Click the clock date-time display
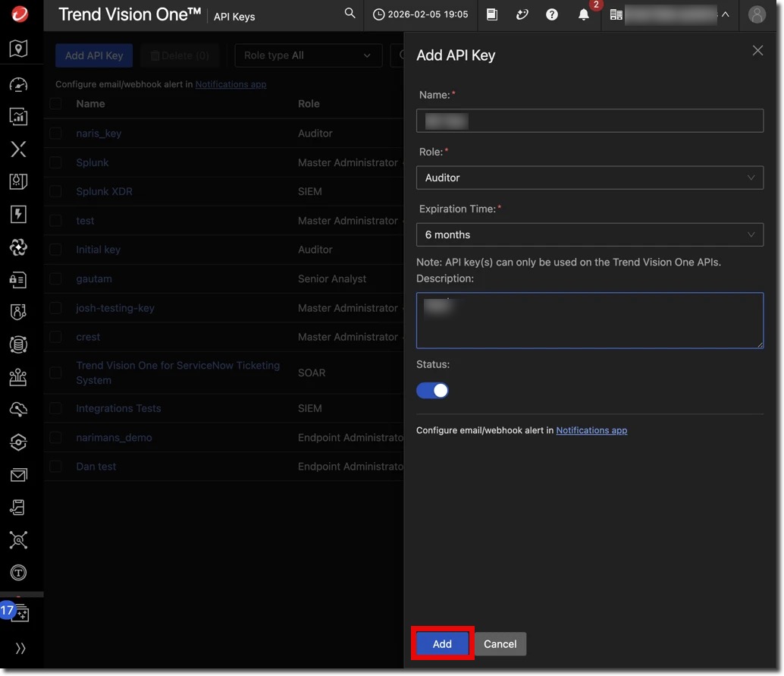 coord(421,14)
